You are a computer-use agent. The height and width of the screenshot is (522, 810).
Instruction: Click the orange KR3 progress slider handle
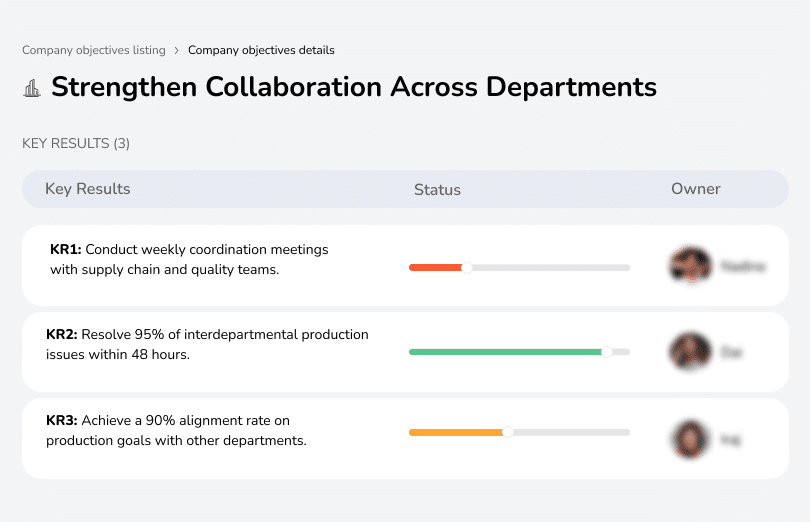508,432
